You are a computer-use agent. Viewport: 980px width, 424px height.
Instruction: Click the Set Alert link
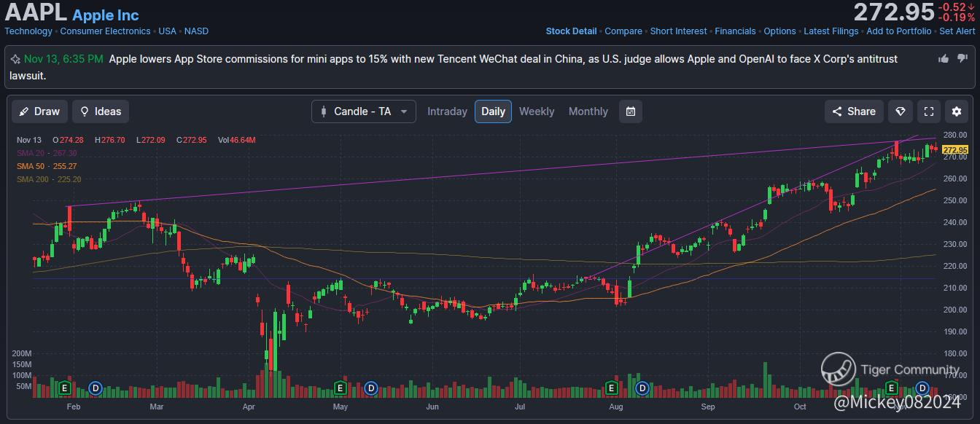click(x=957, y=31)
